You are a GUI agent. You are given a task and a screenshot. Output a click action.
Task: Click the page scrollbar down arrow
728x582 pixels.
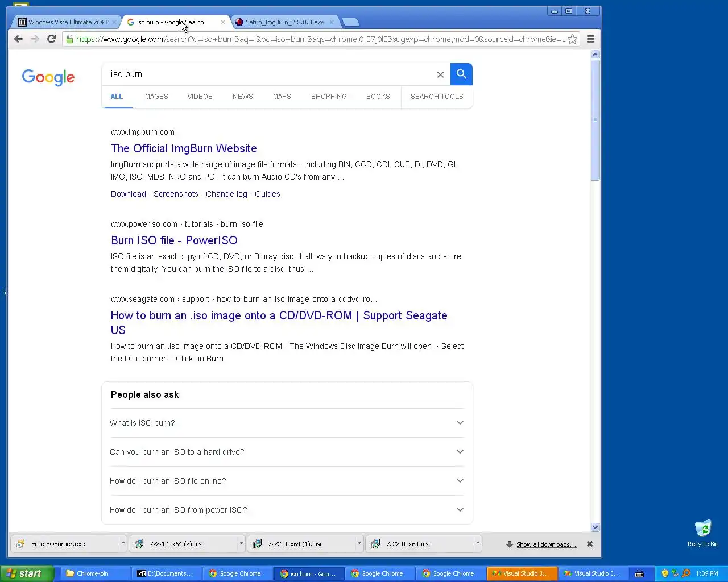point(595,527)
